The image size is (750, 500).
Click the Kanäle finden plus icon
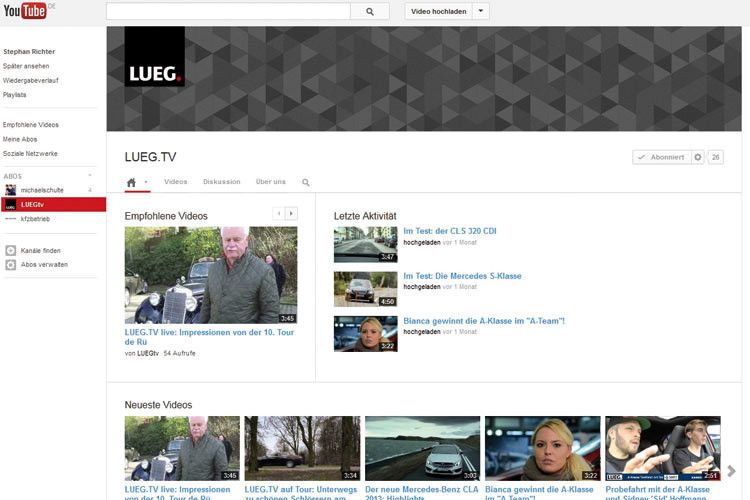pos(11,250)
